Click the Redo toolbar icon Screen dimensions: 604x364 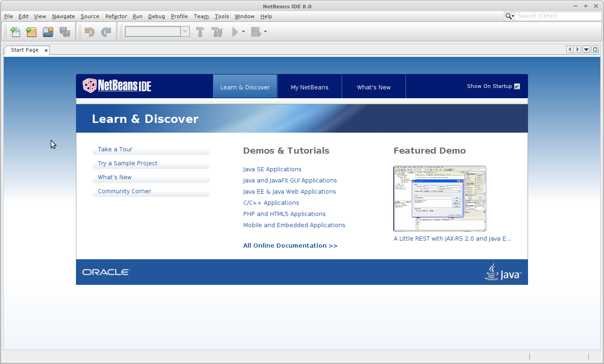[106, 32]
